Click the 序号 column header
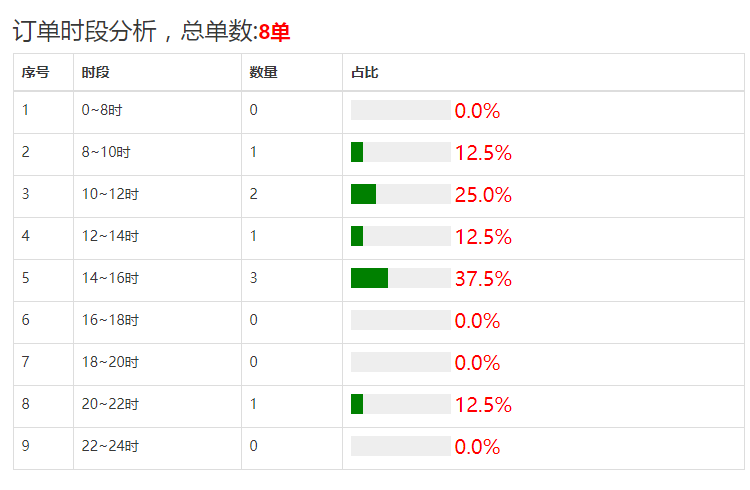The height and width of the screenshot is (490, 750). coord(35,73)
